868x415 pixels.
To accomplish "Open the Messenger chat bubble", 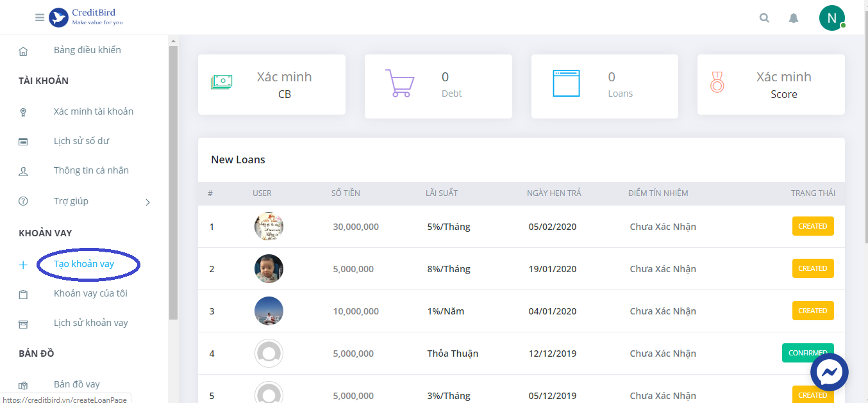I will [x=830, y=372].
